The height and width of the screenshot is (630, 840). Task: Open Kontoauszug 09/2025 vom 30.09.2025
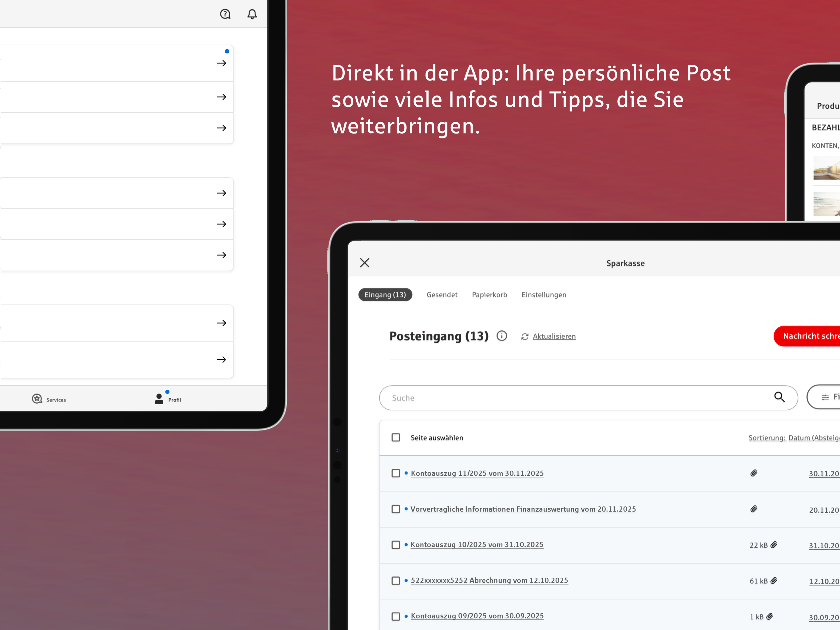pos(477,616)
